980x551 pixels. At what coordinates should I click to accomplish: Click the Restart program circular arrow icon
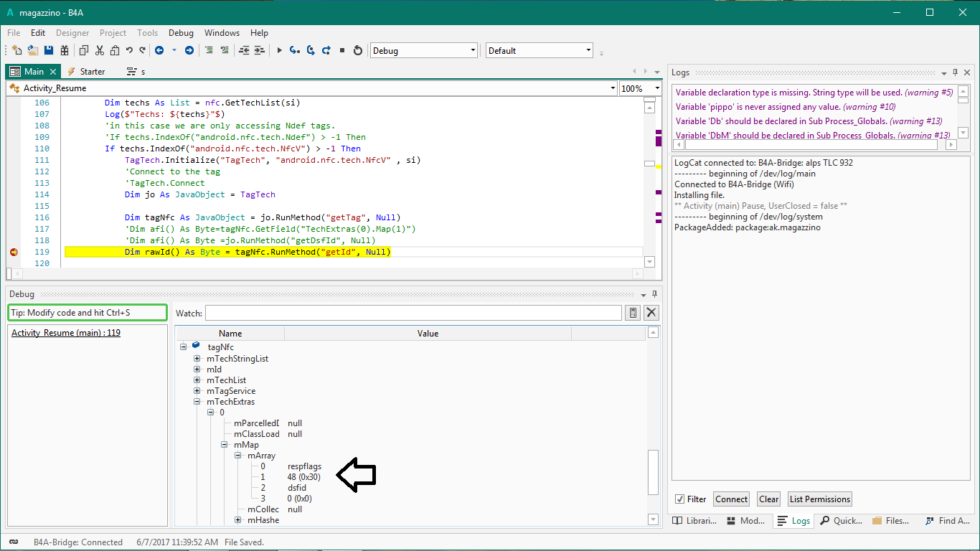[357, 50]
